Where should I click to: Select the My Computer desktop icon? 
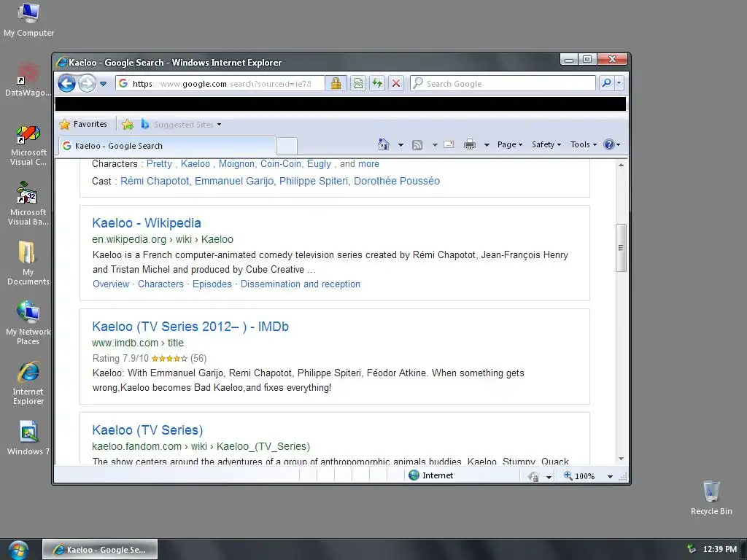28,20
